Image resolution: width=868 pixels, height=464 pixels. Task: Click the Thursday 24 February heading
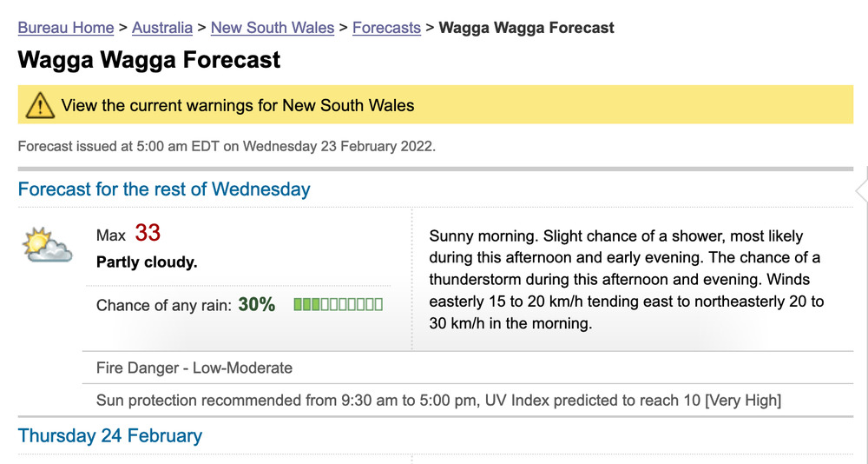tap(110, 435)
